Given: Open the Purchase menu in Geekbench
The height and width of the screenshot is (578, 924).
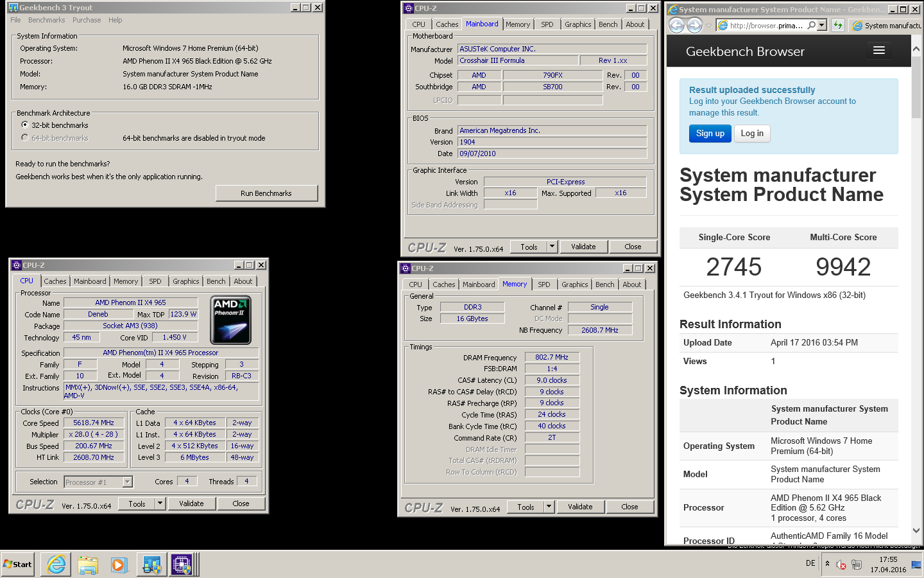Looking at the screenshot, I should pyautogui.click(x=87, y=20).
